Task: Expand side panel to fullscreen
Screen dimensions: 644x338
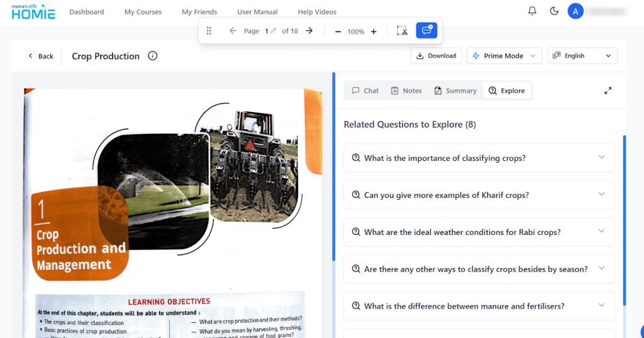Action: 608,90
